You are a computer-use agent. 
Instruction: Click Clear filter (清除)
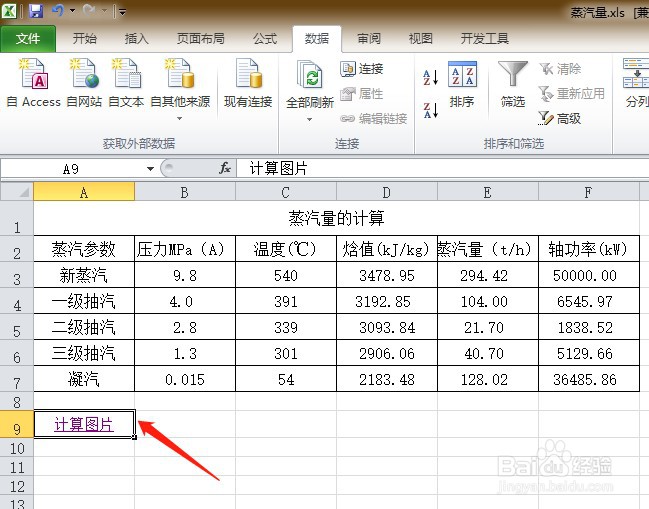[560, 69]
